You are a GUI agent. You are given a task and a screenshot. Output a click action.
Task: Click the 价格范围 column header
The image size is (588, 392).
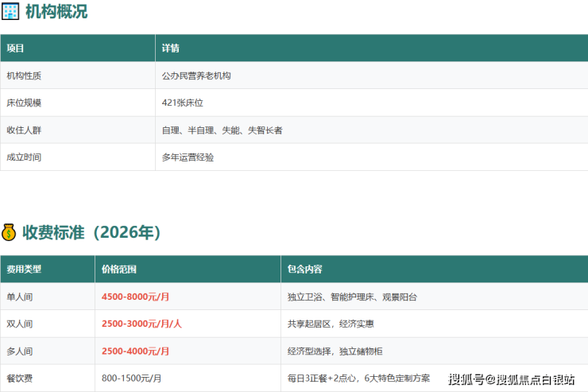click(119, 269)
